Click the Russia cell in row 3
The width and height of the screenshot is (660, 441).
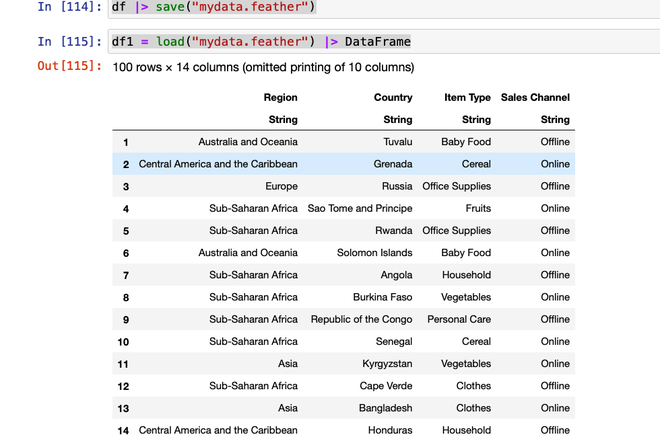[x=396, y=186]
